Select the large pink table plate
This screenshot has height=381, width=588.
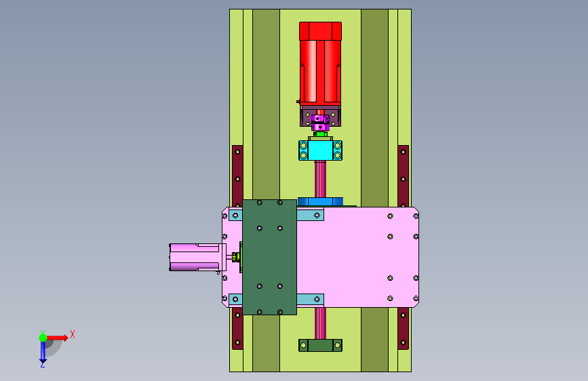[x=357, y=257]
